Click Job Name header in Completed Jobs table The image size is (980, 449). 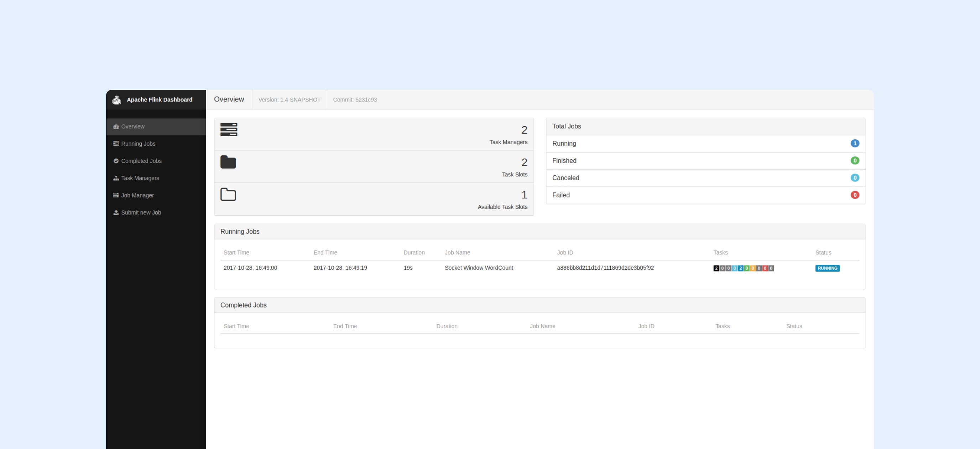coord(542,326)
